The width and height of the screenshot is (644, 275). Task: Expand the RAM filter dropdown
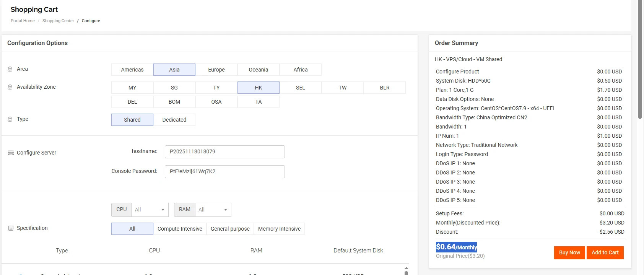[x=213, y=210]
